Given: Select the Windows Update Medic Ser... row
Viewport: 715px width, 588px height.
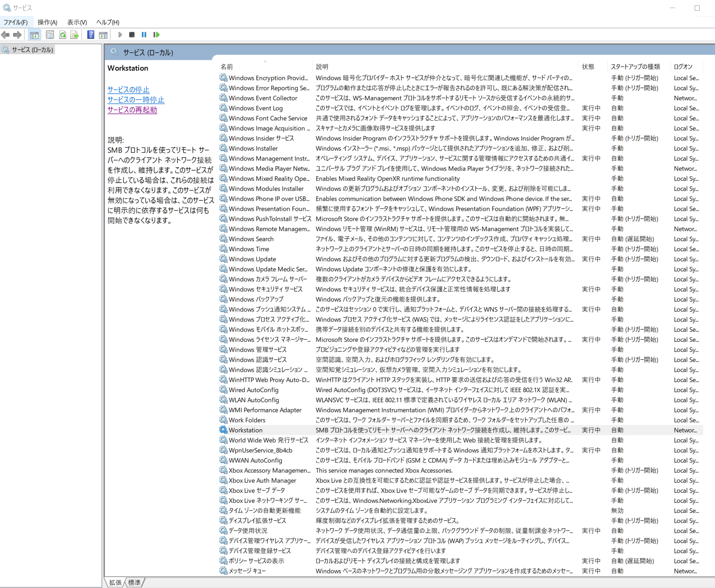Looking at the screenshot, I should pyautogui.click(x=460, y=269).
